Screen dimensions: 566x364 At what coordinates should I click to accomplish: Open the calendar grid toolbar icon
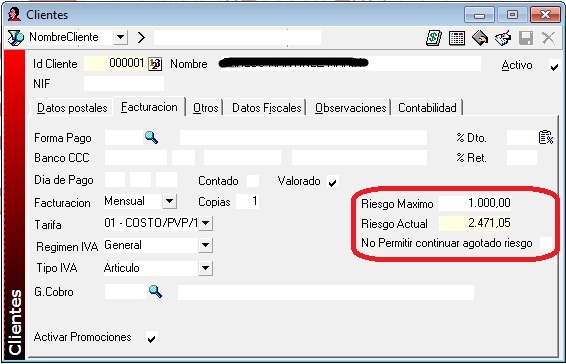[x=457, y=38]
